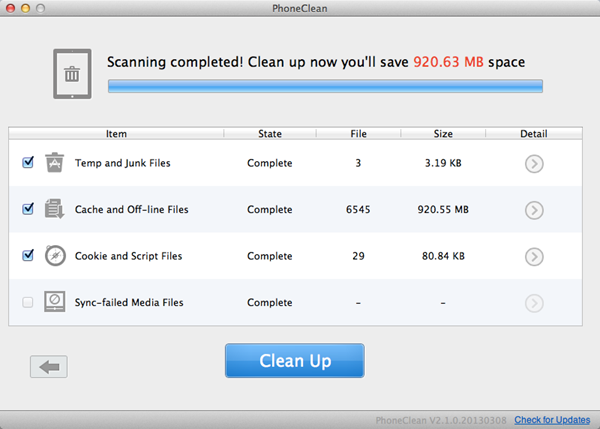Open details for Cookie and Script Files
The image size is (600, 429).
click(x=534, y=256)
